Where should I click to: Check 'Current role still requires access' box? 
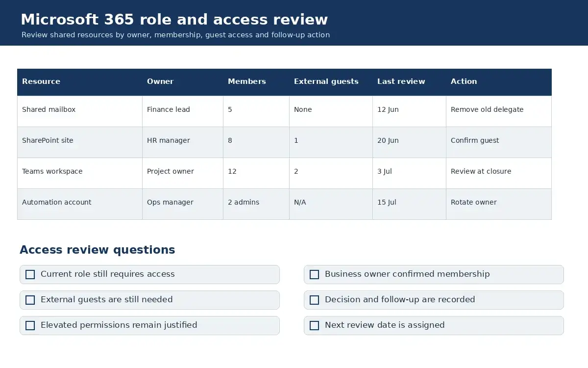[x=30, y=275]
